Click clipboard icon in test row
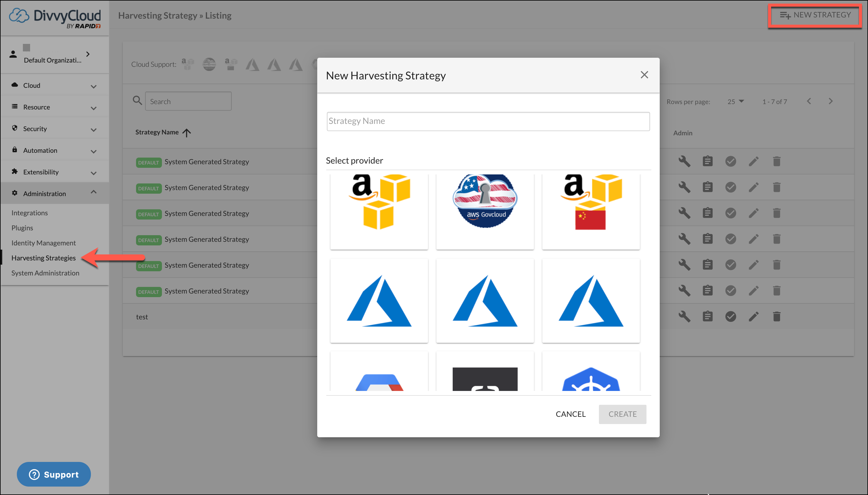This screenshot has height=495, width=868. pyautogui.click(x=707, y=316)
